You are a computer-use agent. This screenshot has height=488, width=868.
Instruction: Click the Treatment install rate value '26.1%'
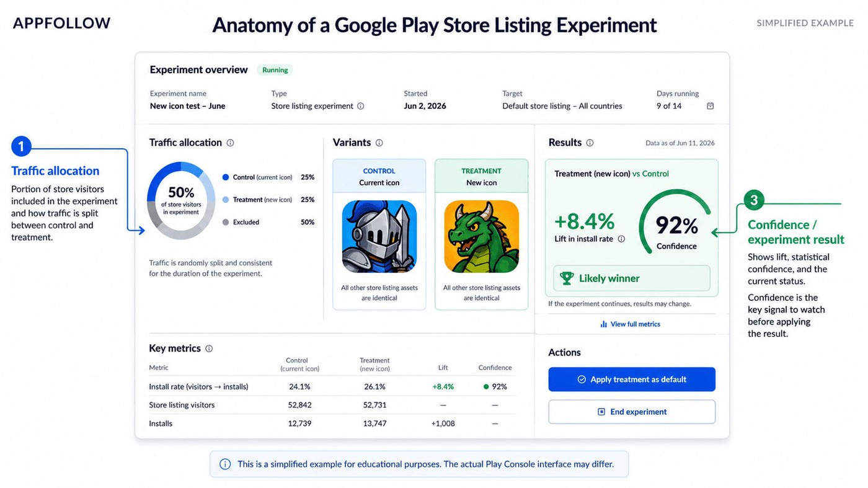pyautogui.click(x=374, y=387)
